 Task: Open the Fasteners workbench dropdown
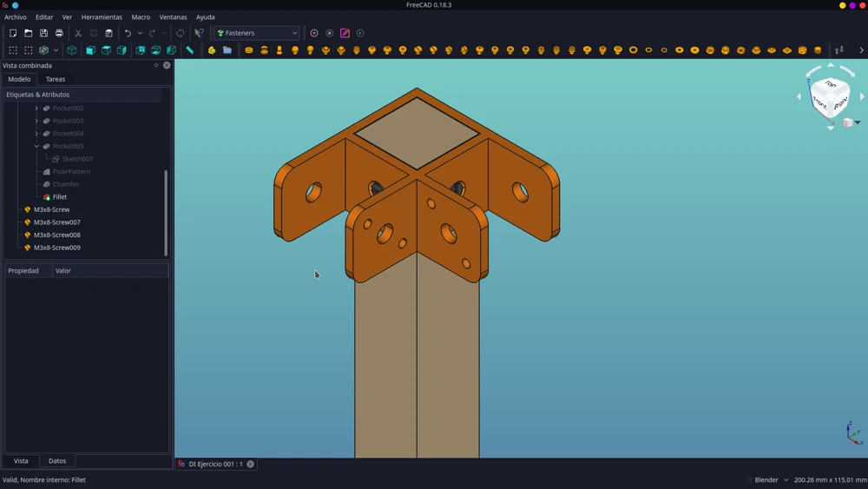point(257,33)
